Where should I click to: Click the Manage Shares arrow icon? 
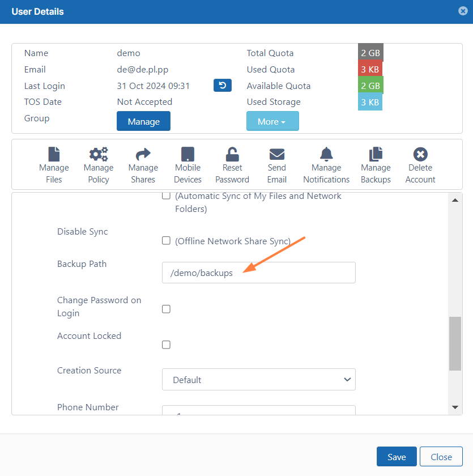[143, 154]
